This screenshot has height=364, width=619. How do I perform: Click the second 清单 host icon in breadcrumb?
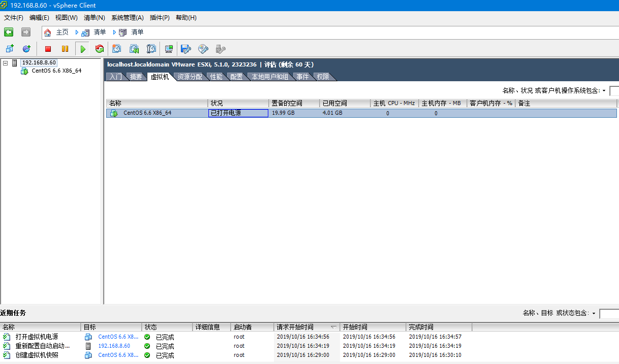point(122,32)
